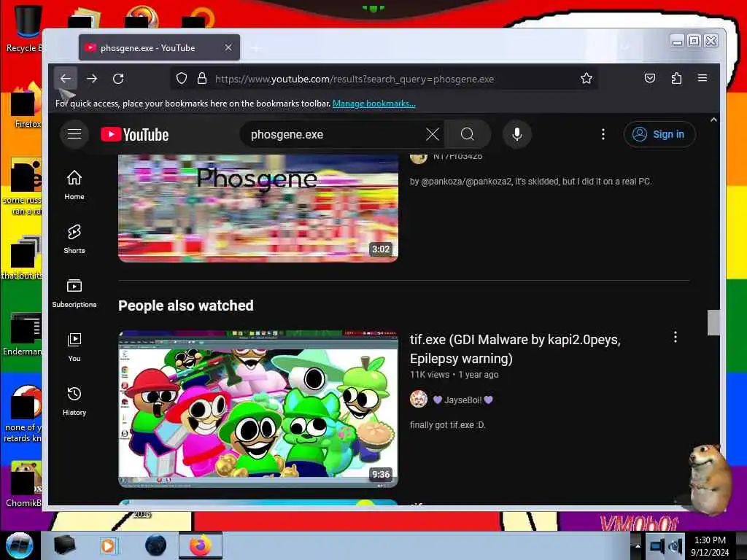The image size is (747, 560).
Task: Open Shorts in the YouTube sidebar
Action: pyautogui.click(x=74, y=238)
